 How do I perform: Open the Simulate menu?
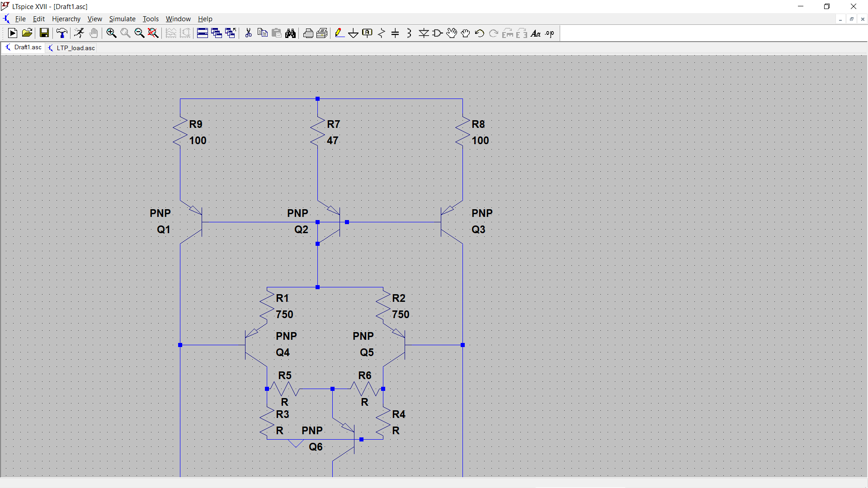click(122, 19)
